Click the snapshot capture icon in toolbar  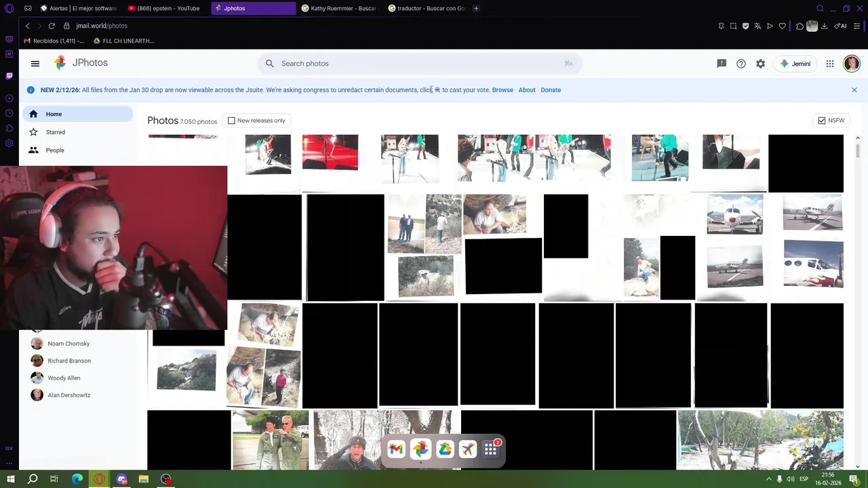[733, 26]
